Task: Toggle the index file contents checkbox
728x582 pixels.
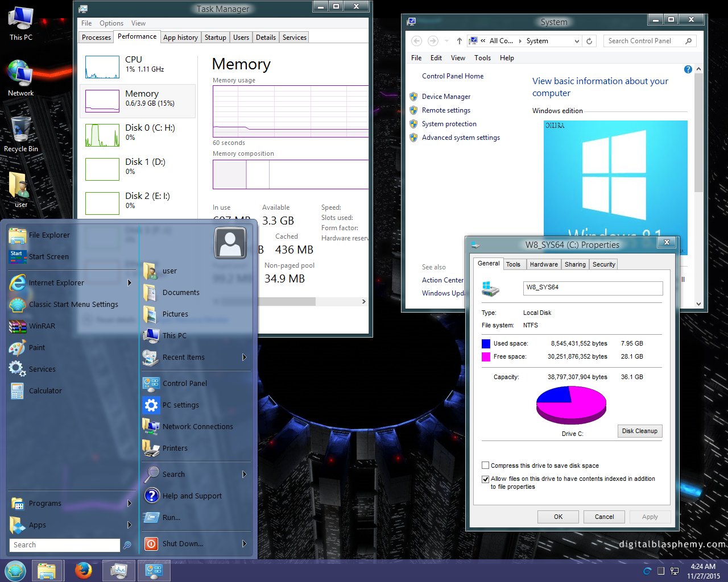Action: [486, 479]
